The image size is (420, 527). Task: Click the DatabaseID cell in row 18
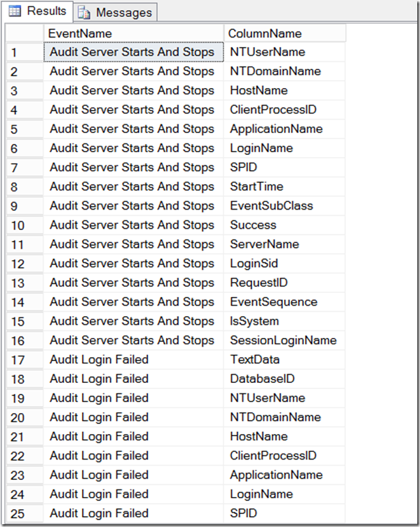[x=285, y=379]
